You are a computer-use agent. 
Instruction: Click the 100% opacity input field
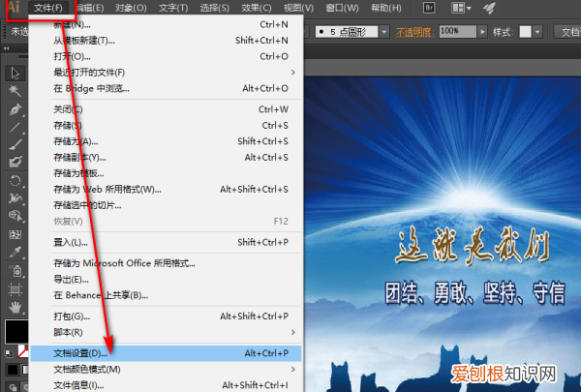(x=458, y=32)
